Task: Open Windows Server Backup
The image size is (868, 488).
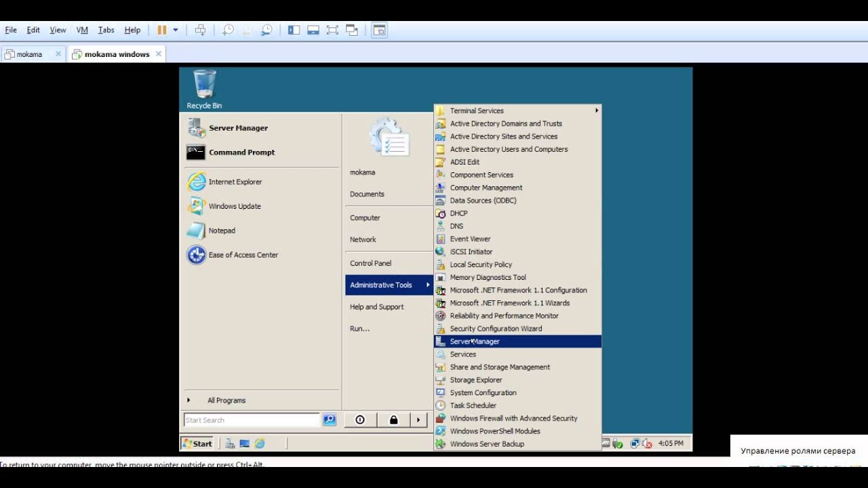Action: pyautogui.click(x=517, y=444)
